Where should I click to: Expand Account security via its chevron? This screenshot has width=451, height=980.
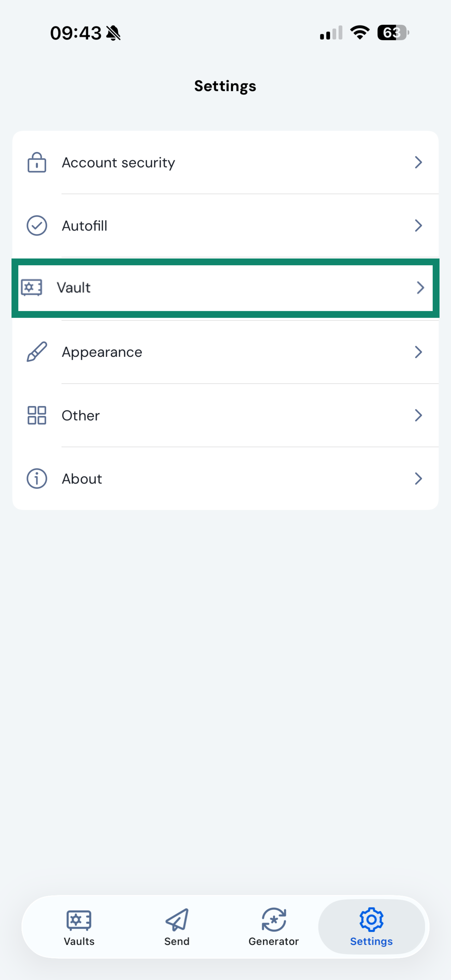(418, 162)
